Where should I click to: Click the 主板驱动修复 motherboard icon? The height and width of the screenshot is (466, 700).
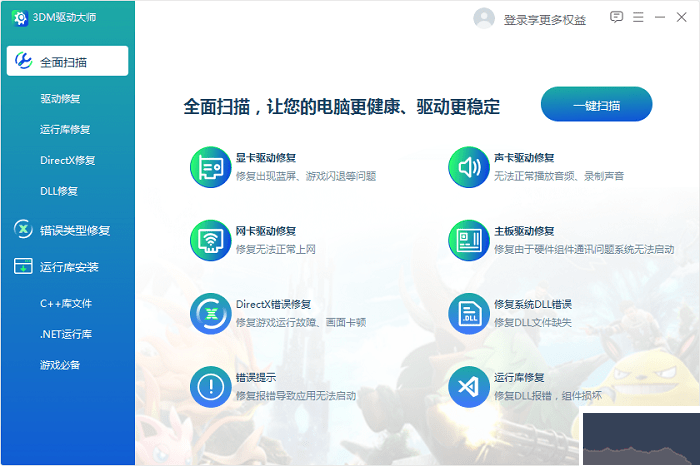pos(469,241)
